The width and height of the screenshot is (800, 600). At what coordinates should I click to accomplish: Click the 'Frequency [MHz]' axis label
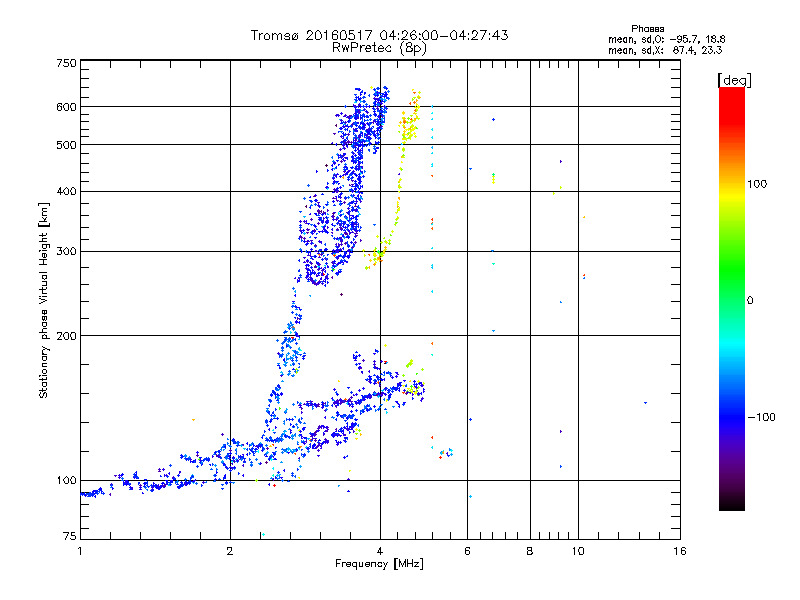(x=379, y=564)
